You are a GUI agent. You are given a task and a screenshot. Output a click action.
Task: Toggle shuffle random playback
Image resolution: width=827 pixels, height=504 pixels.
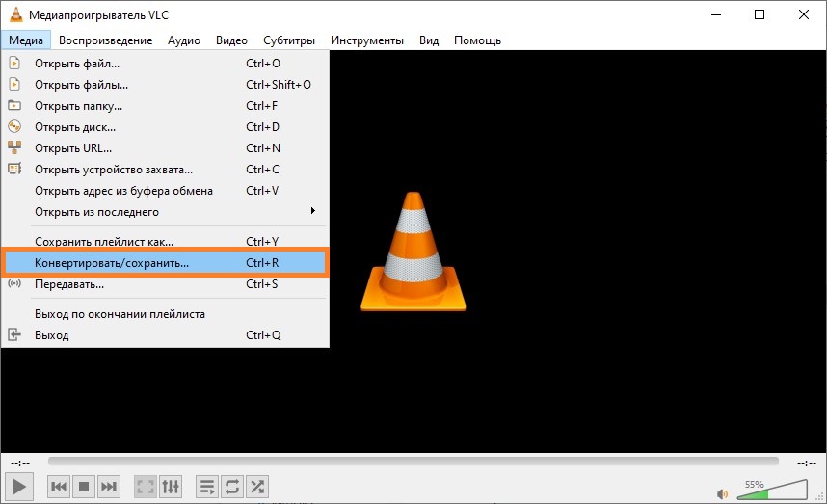point(257,487)
